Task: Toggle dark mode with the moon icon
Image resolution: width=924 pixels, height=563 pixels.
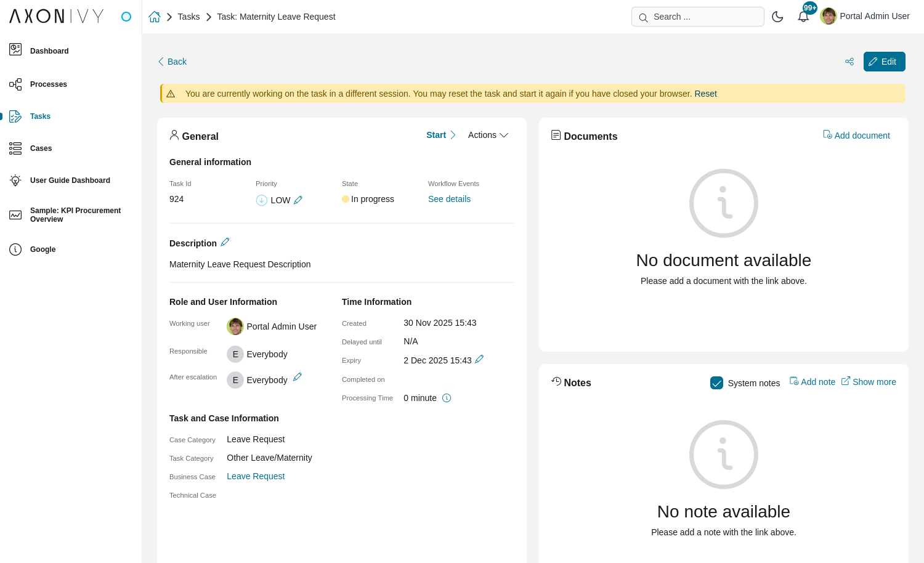Action: point(777,17)
